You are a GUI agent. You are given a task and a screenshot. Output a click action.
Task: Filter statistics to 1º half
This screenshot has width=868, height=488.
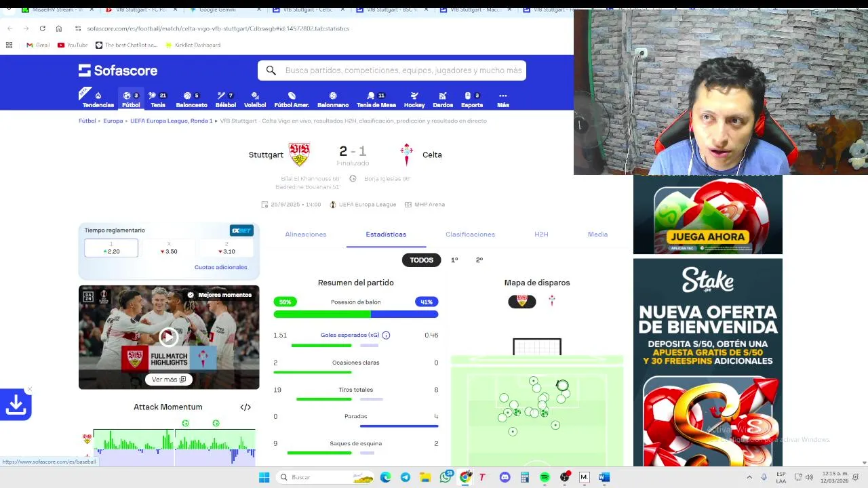pyautogui.click(x=454, y=260)
